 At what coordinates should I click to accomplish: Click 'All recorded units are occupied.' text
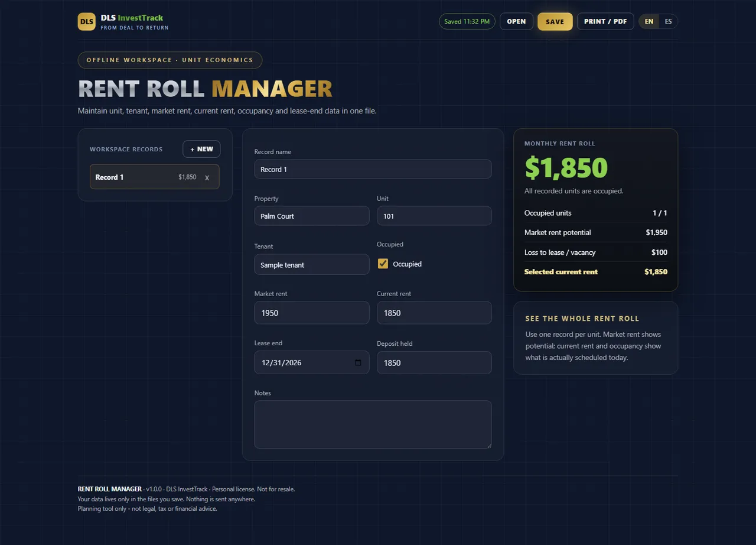[x=573, y=191]
